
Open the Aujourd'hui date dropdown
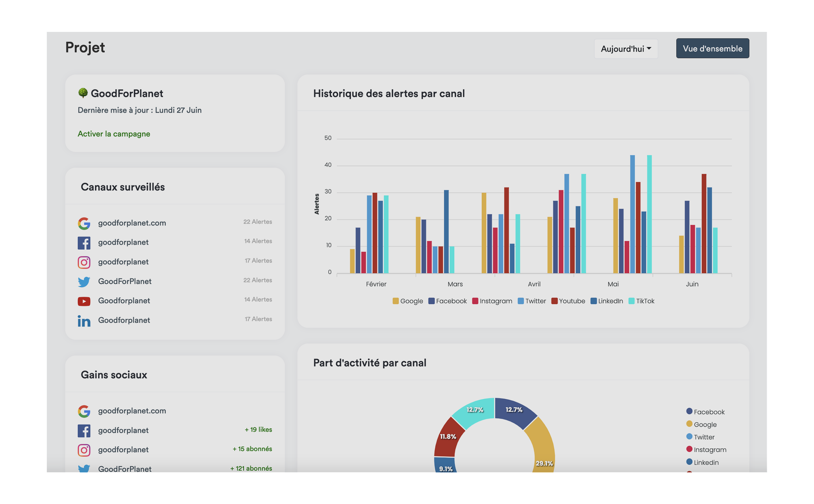(625, 49)
